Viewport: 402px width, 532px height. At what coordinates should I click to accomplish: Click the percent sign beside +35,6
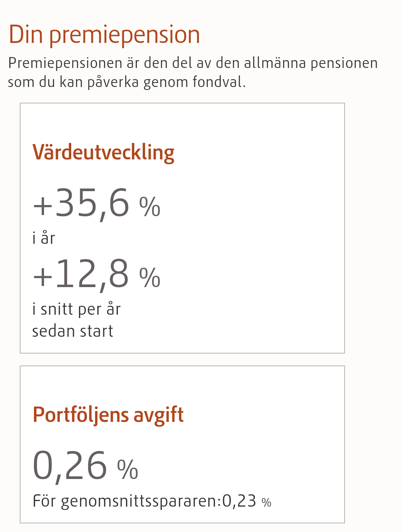(x=150, y=207)
